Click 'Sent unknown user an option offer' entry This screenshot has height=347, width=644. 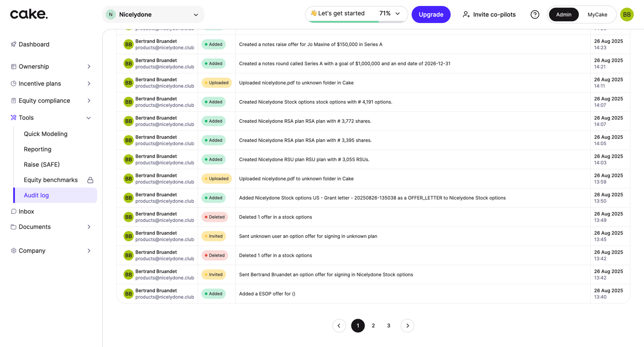click(x=308, y=236)
